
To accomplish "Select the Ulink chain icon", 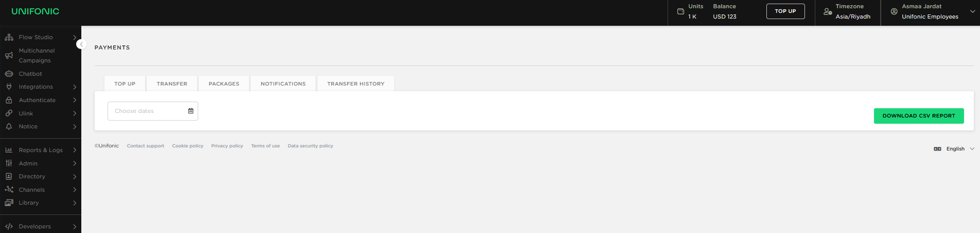I will pyautogui.click(x=9, y=113).
